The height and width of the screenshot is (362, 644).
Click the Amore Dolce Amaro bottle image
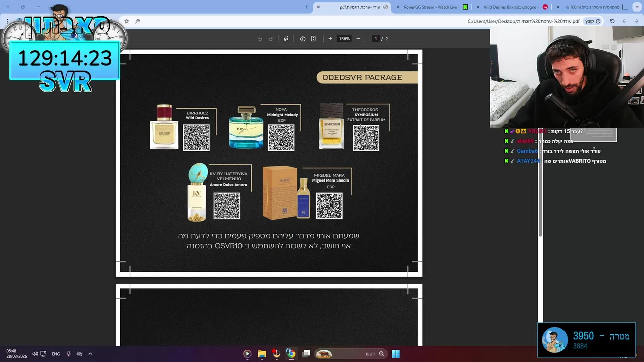click(x=197, y=192)
